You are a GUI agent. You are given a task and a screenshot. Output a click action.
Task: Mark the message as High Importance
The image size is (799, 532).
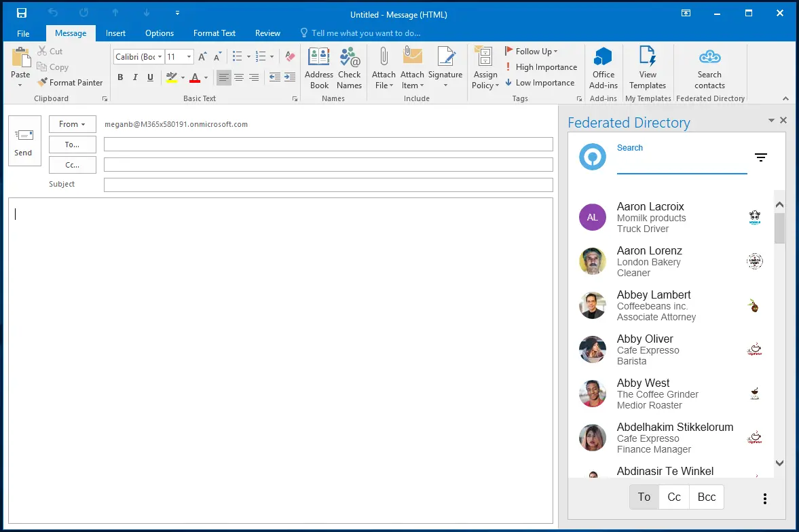tap(541, 66)
